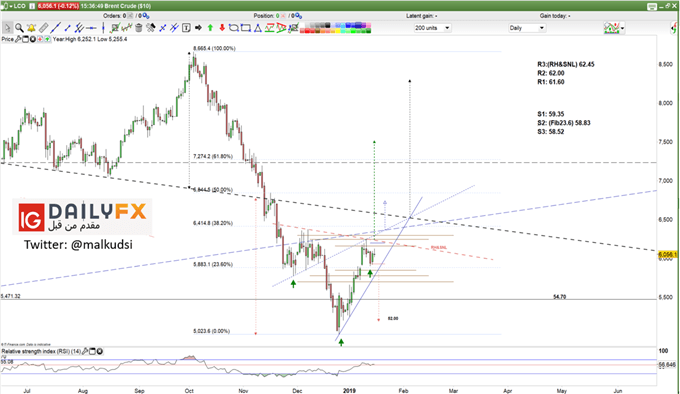This screenshot has width=680, height=394.
Task: Pick the bright green color swatch
Action: point(353,31)
